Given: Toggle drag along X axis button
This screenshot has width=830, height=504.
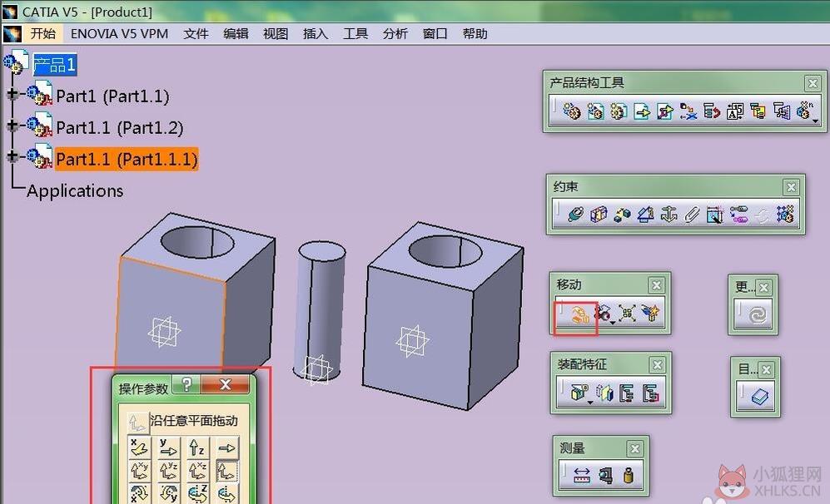Looking at the screenshot, I should click(x=140, y=448).
